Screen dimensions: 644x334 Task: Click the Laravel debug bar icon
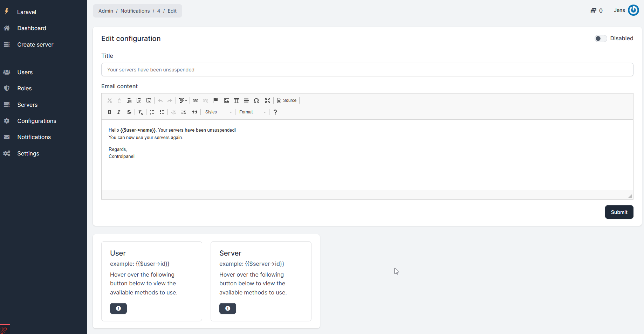point(4,329)
